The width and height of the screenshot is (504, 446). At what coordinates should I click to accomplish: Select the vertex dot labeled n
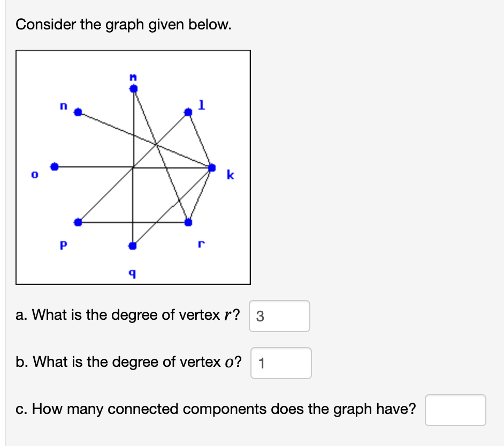79,113
